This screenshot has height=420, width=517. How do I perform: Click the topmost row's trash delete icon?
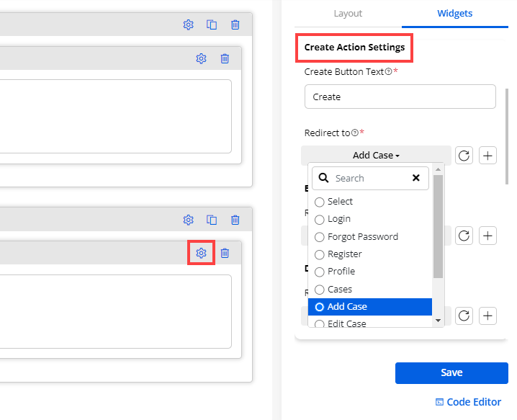point(235,24)
